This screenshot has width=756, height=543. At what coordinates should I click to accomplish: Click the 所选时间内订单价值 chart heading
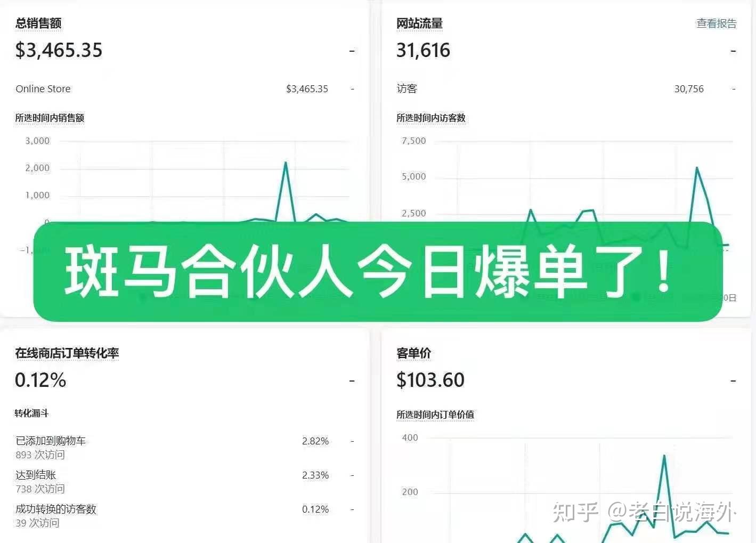[x=435, y=415]
